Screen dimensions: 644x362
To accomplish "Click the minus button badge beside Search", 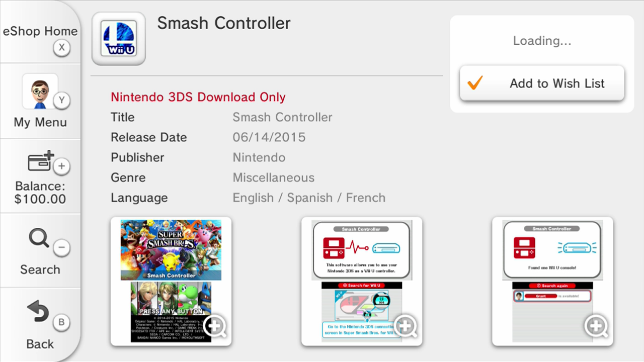I will point(61,247).
